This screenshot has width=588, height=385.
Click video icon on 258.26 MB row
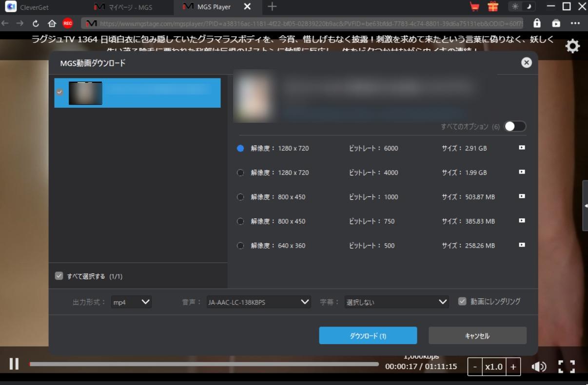(x=522, y=245)
